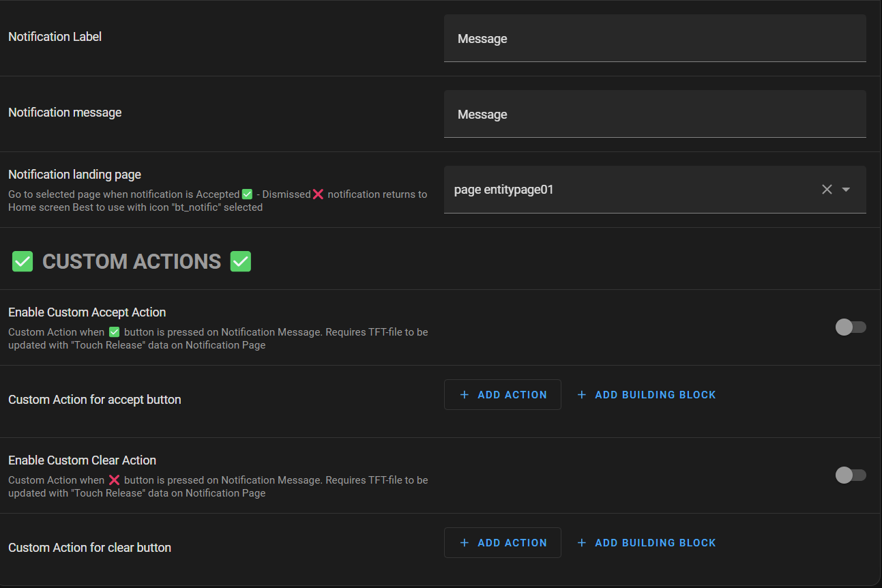Click ADD BUILDING BLOCK for accept button
Image resolution: width=882 pixels, height=588 pixels.
pyautogui.click(x=647, y=394)
